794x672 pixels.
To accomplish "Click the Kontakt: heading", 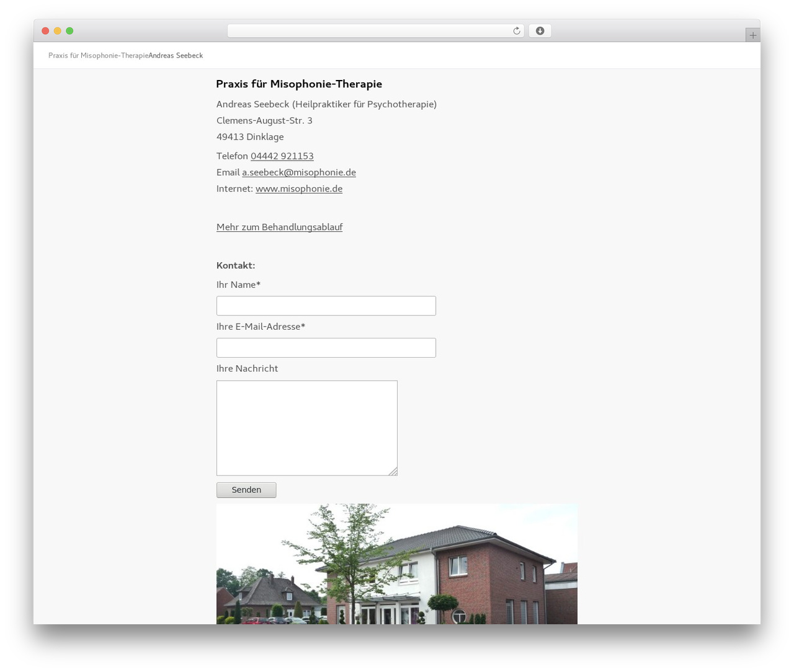I will coord(236,265).
